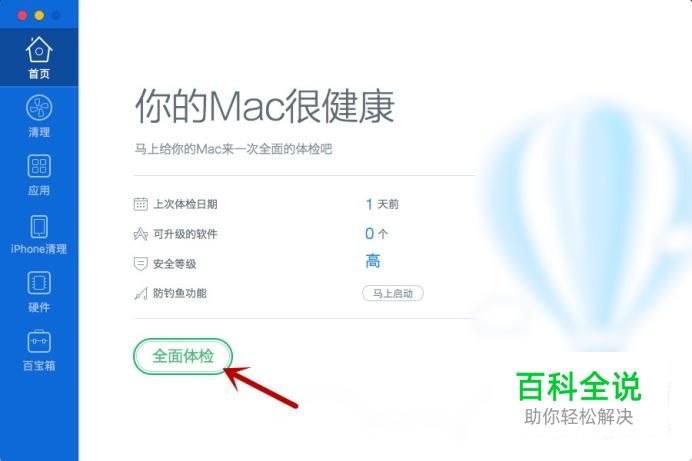The image size is (692, 461).
Task: Click the yellow minimize window button
Action: [x=39, y=15]
